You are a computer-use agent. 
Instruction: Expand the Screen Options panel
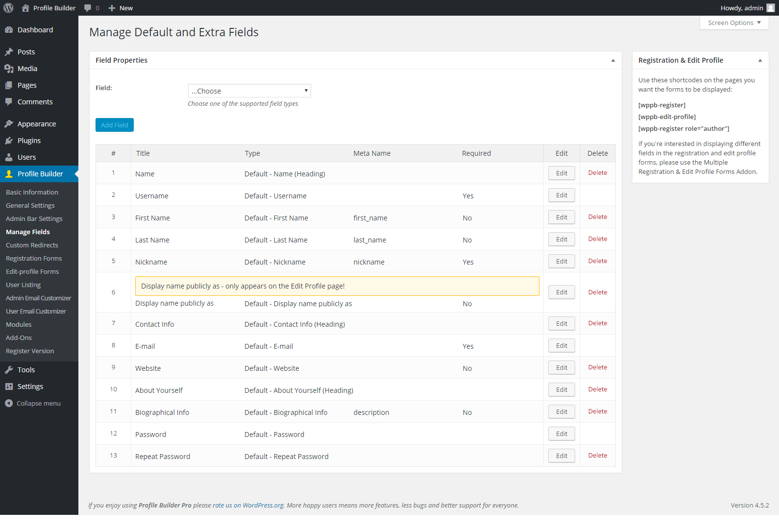(734, 23)
